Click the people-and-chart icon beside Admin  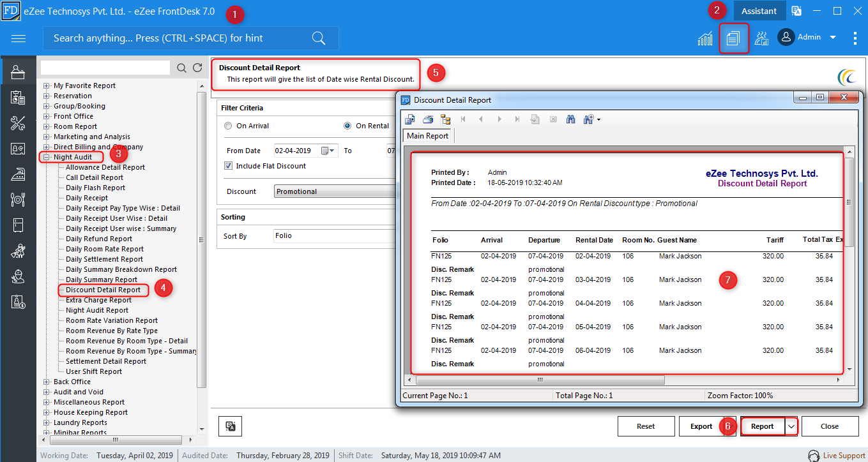point(761,38)
